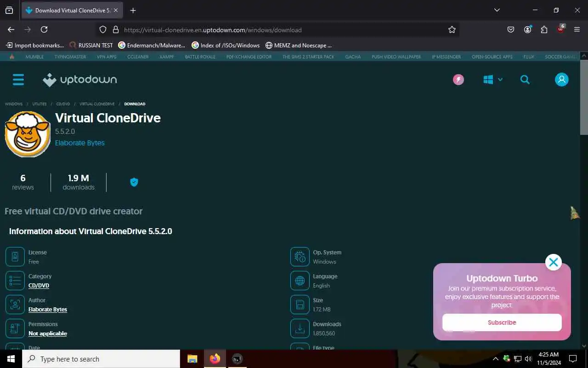Viewport: 588px width, 368px height.
Task: Open the XAMPP trending link
Action: tap(167, 57)
